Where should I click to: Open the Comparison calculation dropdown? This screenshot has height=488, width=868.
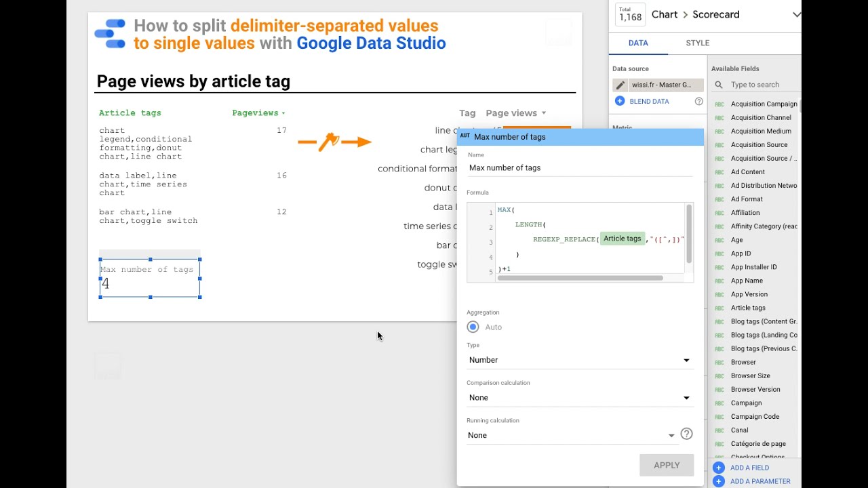point(580,398)
